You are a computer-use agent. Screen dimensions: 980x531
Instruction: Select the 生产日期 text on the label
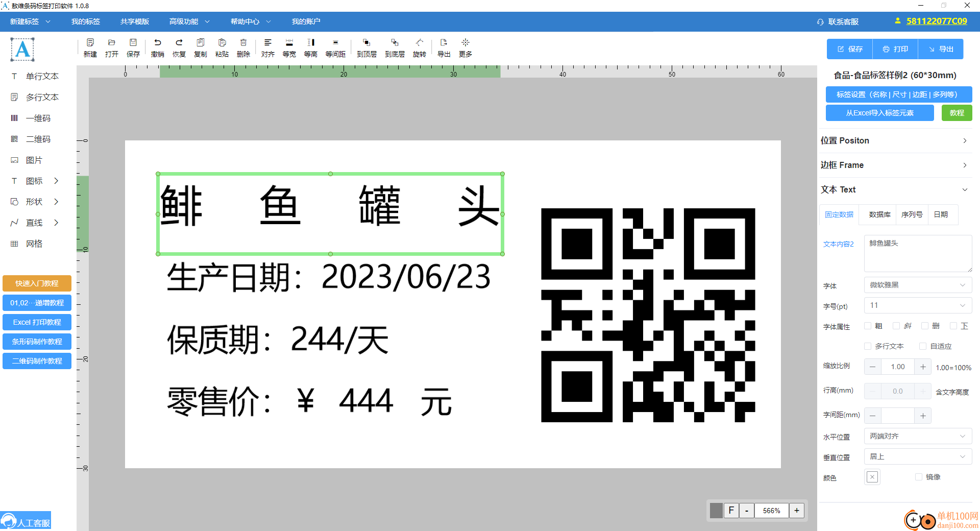[x=329, y=277]
